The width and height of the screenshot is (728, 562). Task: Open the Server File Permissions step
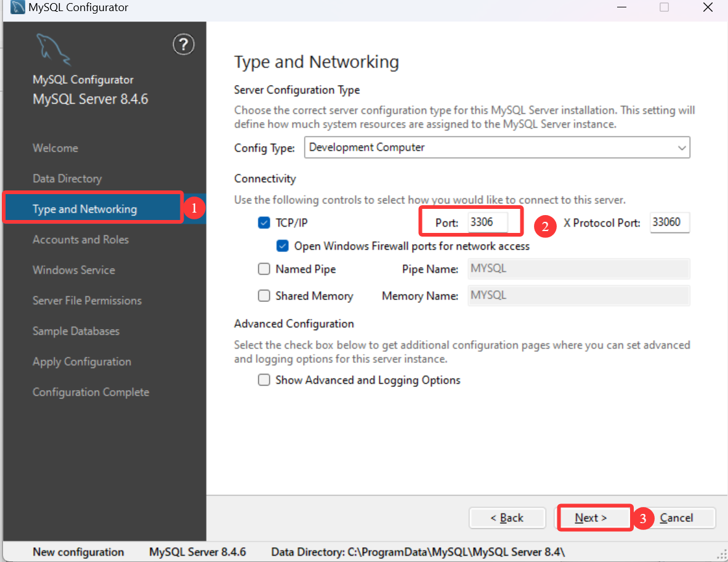pyautogui.click(x=87, y=301)
